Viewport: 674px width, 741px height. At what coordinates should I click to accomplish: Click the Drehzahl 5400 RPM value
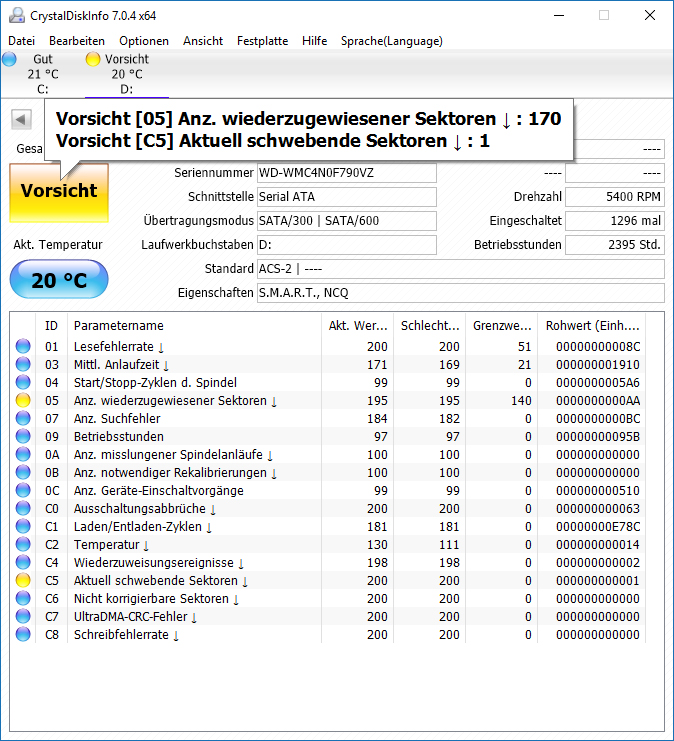(x=615, y=197)
